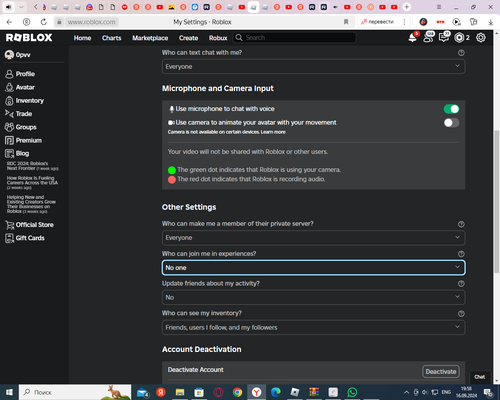This screenshot has width=500, height=400.
Task: Go to Charts in top navigation
Action: pos(112,38)
